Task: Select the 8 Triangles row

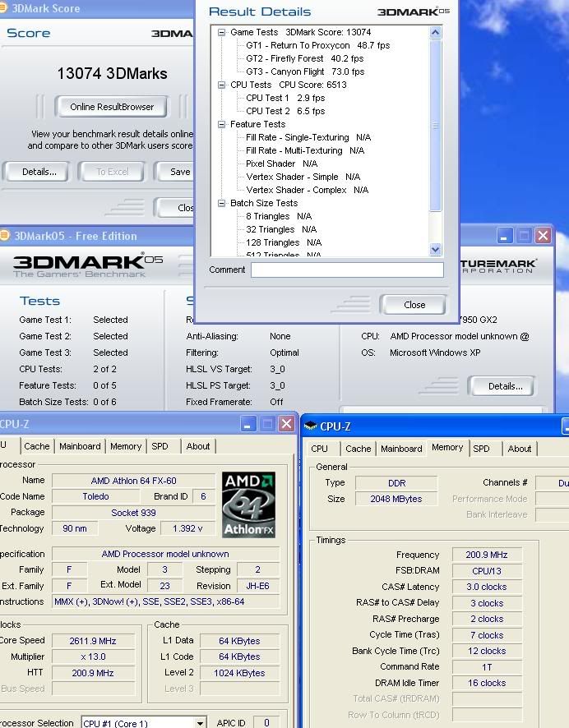Action: [x=279, y=216]
